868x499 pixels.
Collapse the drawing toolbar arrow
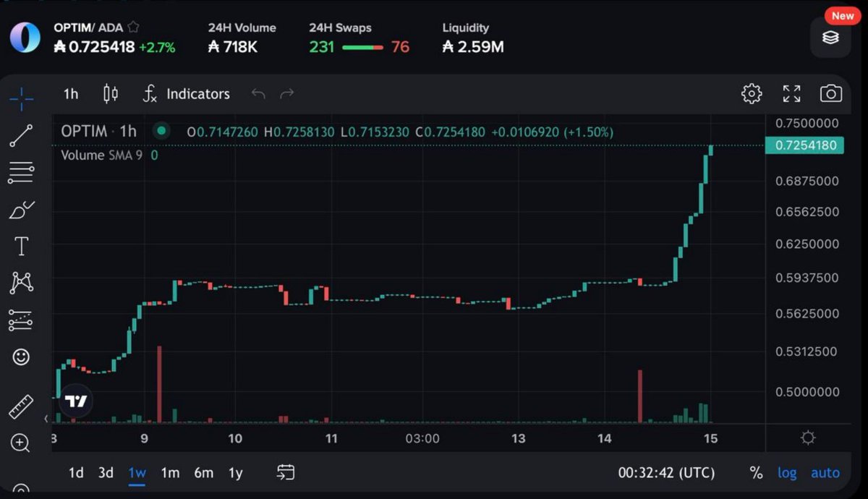(47, 418)
